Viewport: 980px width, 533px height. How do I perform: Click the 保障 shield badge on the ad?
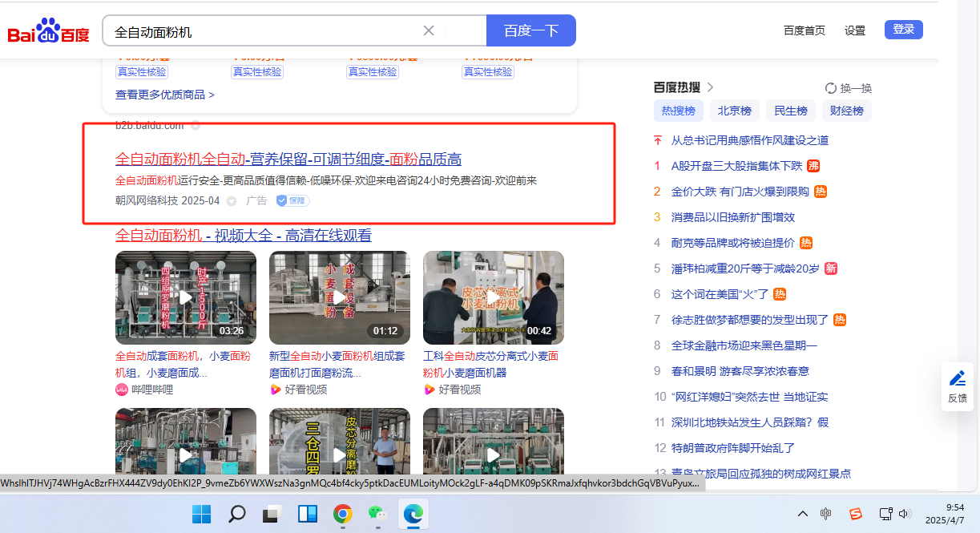292,200
